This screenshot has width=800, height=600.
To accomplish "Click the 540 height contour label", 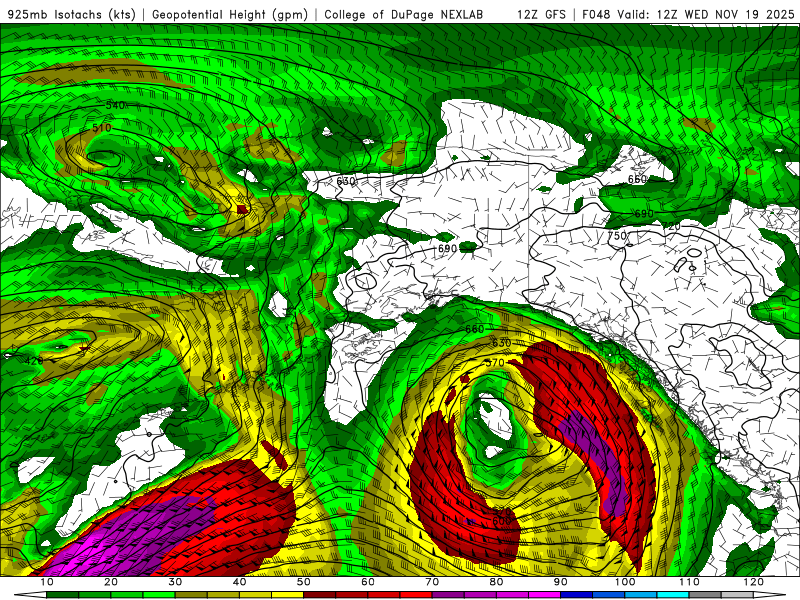I will click(x=115, y=106).
